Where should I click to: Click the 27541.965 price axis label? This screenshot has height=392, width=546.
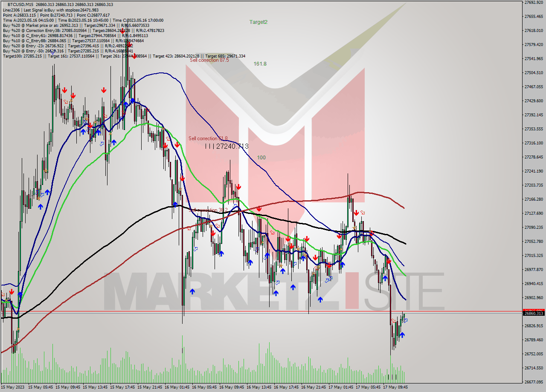click(534, 58)
